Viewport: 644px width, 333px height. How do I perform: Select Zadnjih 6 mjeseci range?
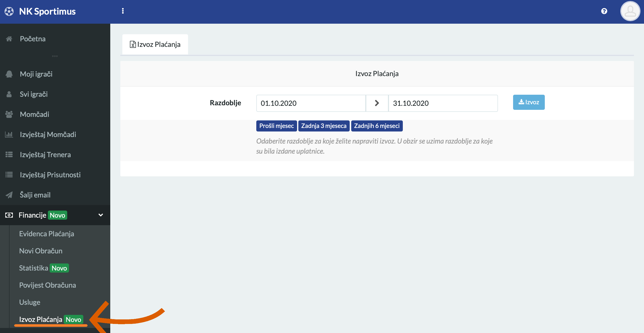pos(377,126)
